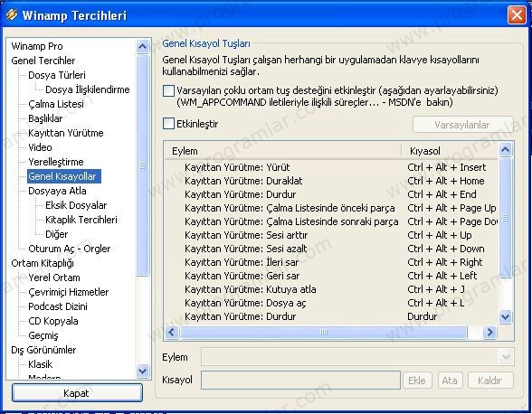Viewport: 532px width, 414px height.
Task: Select the row 'Çalma Listesinde önceki parça'
Action: (x=331, y=208)
